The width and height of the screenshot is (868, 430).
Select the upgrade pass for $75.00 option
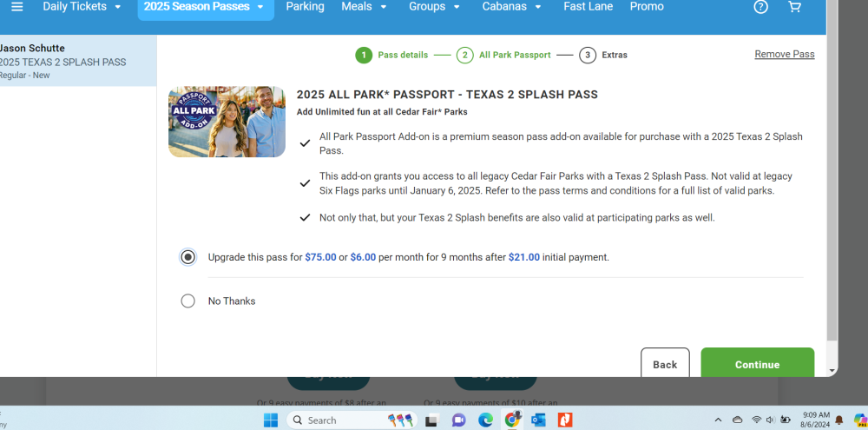click(188, 257)
